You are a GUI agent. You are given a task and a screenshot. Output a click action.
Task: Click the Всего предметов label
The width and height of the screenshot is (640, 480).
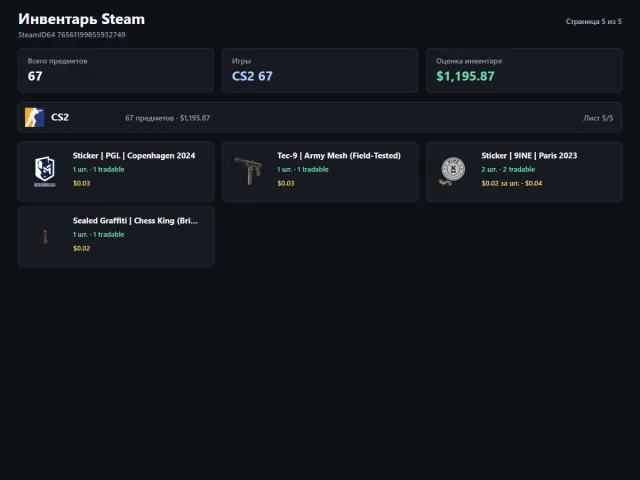click(x=58, y=61)
